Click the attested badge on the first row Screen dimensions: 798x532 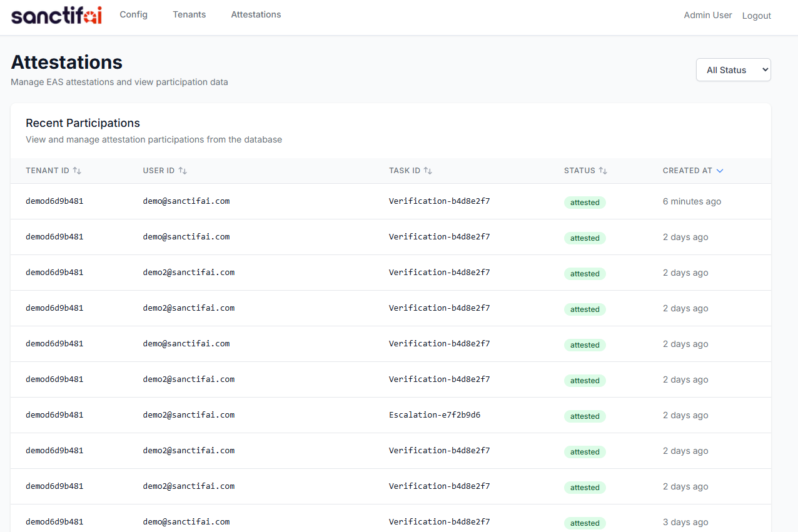(x=585, y=202)
